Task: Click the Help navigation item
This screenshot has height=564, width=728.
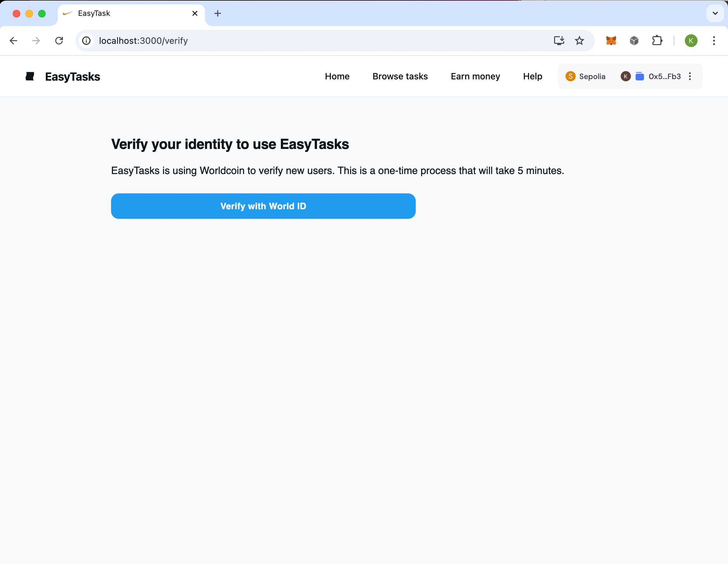Action: tap(533, 76)
